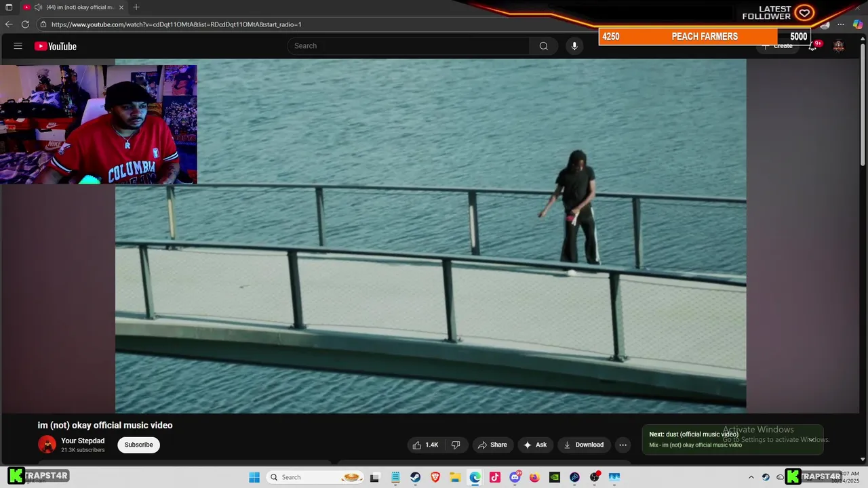Open Notepad from the taskbar

395,477
